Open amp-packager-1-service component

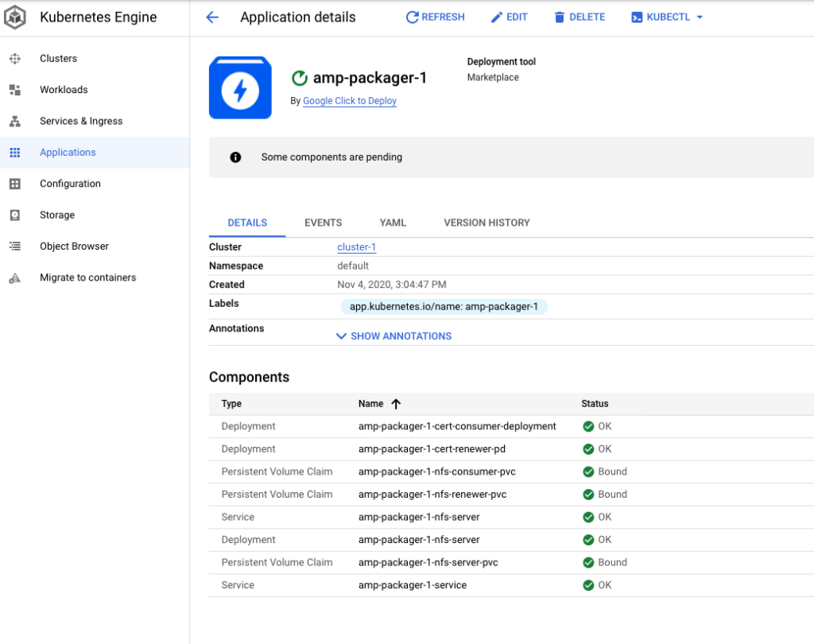pos(413,585)
